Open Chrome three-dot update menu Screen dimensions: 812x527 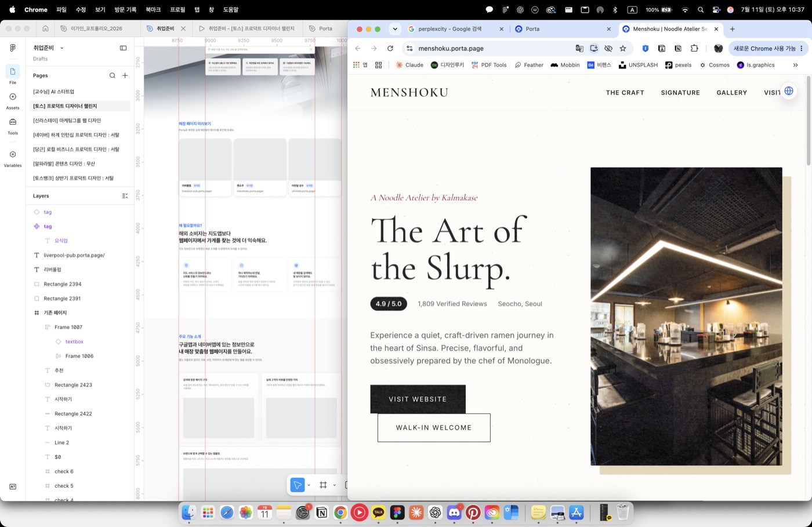[x=802, y=49]
